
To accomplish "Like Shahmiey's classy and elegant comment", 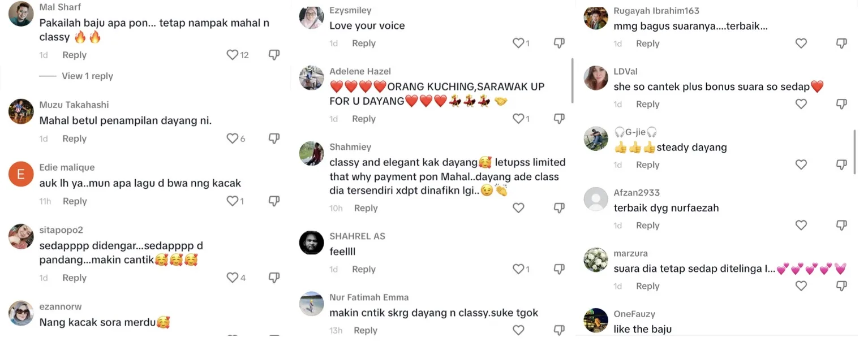I will click(x=518, y=208).
